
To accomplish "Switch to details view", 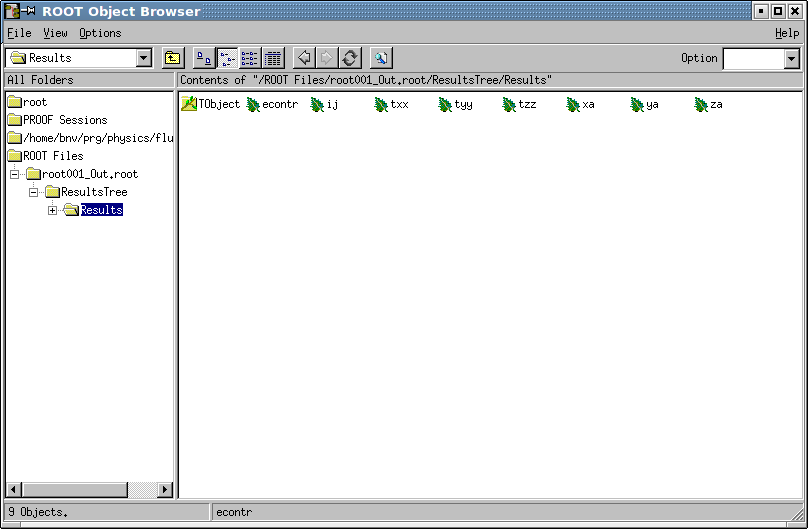I will [273, 58].
